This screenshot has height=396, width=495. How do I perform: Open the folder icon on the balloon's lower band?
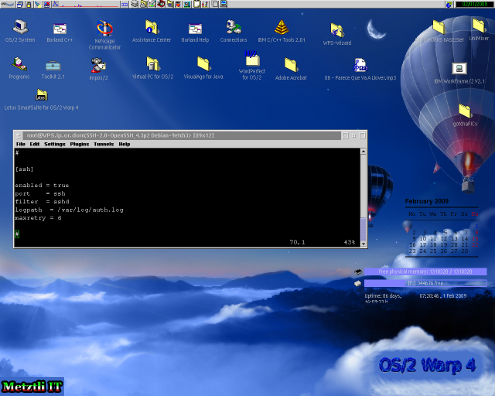pos(465,111)
